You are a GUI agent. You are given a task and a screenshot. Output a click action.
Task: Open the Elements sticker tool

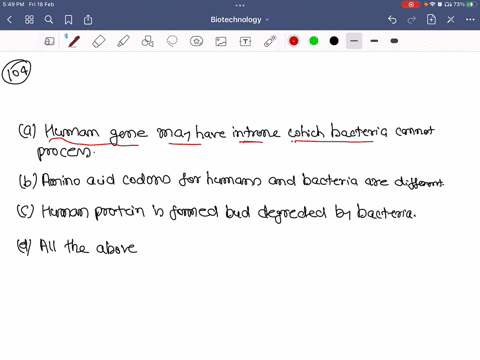pos(196,41)
